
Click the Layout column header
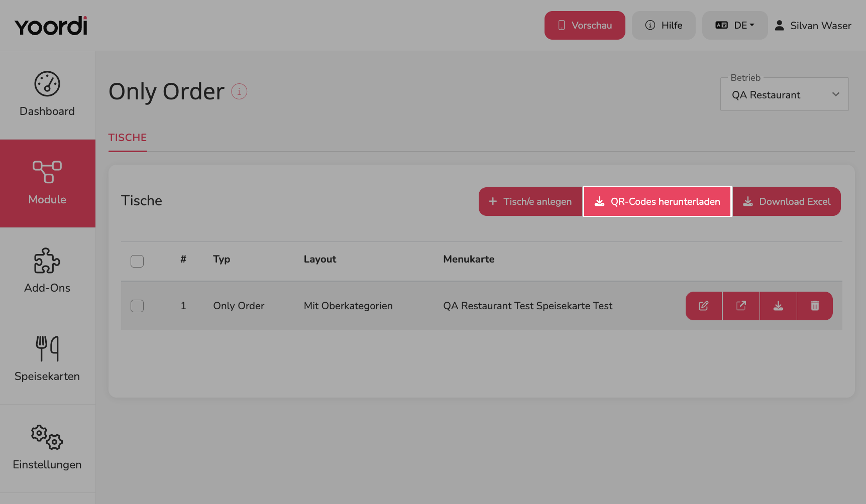tap(320, 260)
